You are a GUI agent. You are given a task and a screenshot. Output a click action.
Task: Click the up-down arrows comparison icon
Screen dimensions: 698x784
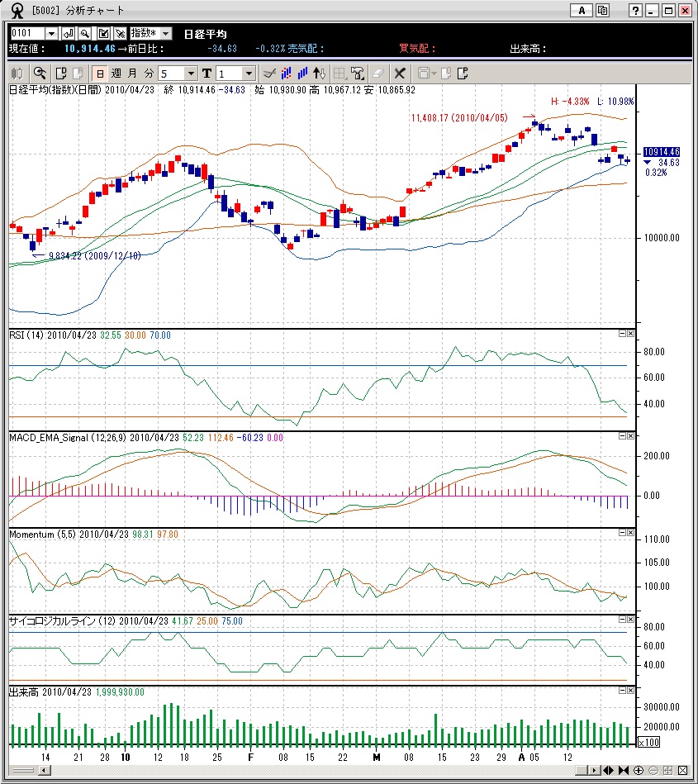pos(319,74)
